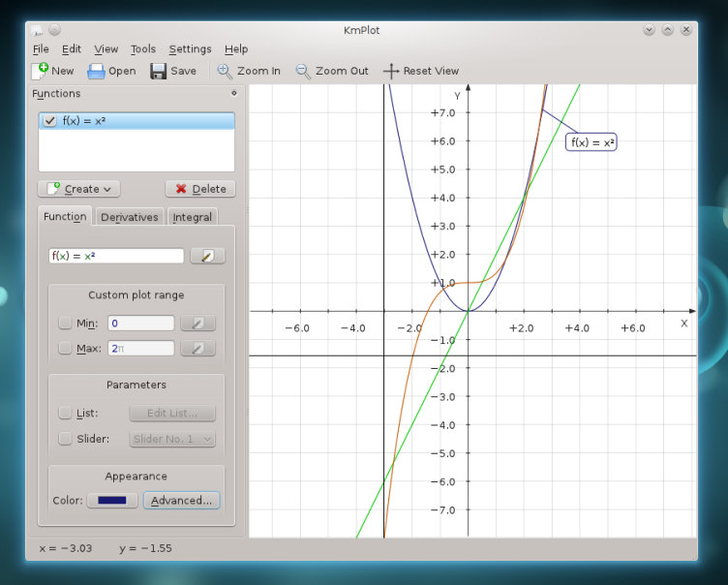Screen dimensions: 728x585
Task: Open the equation editor next to function field
Action: 207,256
